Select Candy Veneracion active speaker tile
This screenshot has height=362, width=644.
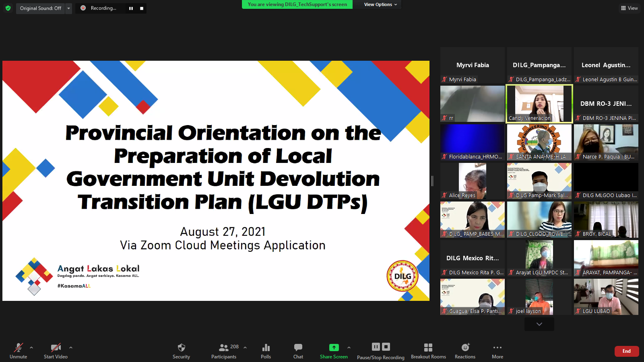click(x=539, y=104)
